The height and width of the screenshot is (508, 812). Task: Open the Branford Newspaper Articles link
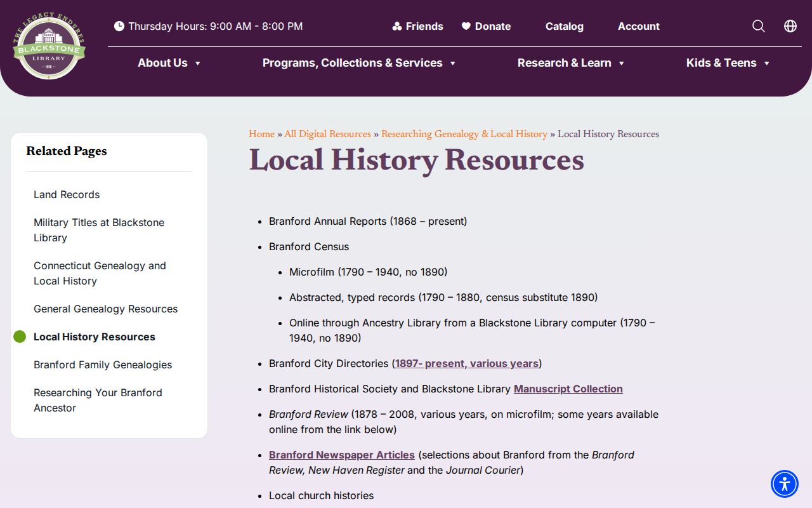click(342, 455)
